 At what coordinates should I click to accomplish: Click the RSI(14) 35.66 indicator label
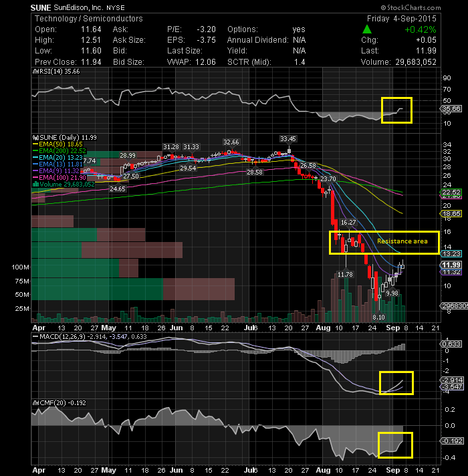(60, 72)
